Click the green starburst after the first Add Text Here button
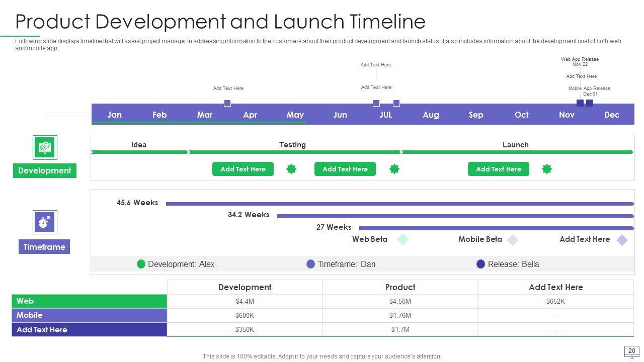 click(x=291, y=169)
